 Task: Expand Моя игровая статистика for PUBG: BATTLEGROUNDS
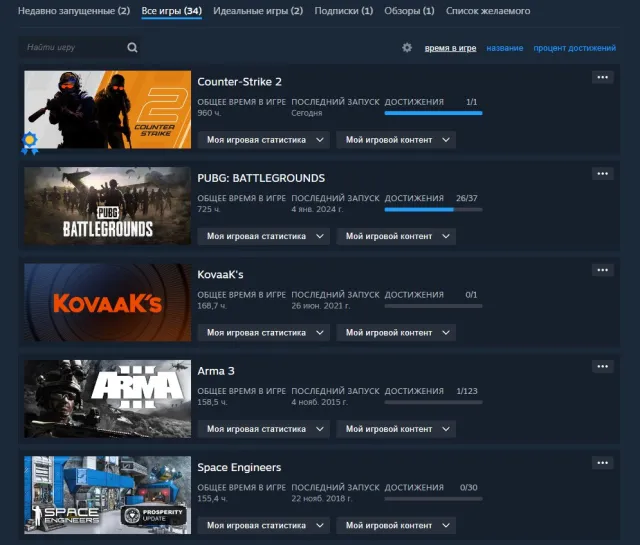coord(264,236)
